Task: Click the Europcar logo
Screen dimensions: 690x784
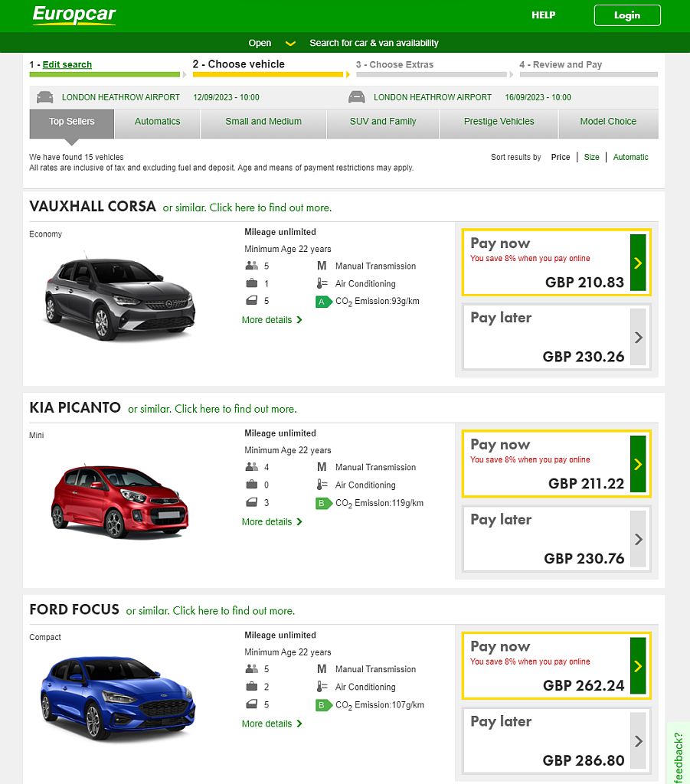Action: point(74,15)
